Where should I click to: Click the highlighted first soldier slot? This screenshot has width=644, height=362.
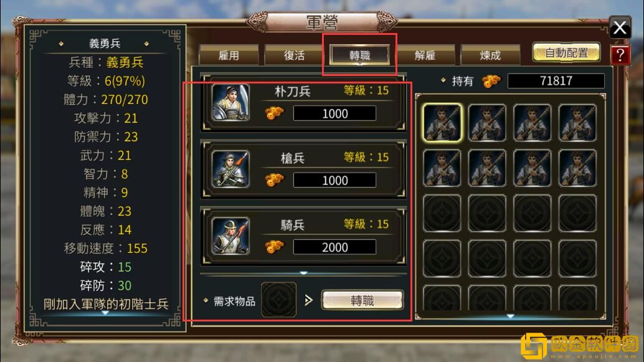(x=442, y=123)
